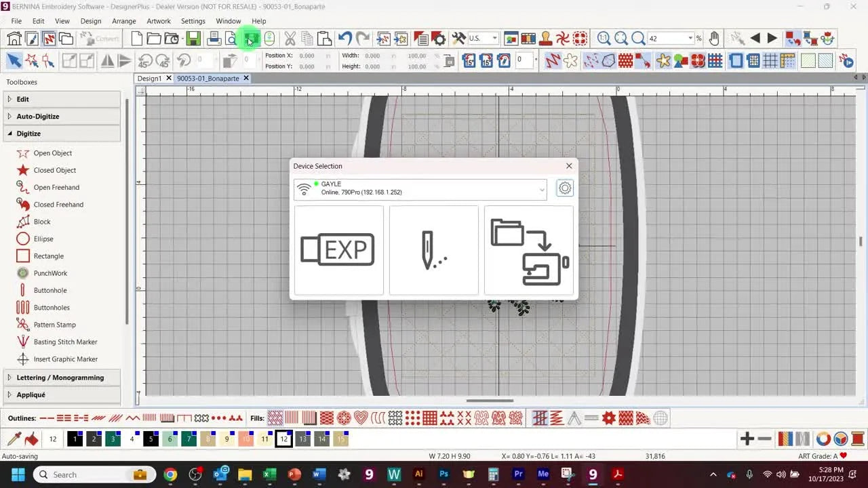Select the PunchWork tool
The height and width of the screenshot is (488, 868).
[42, 273]
